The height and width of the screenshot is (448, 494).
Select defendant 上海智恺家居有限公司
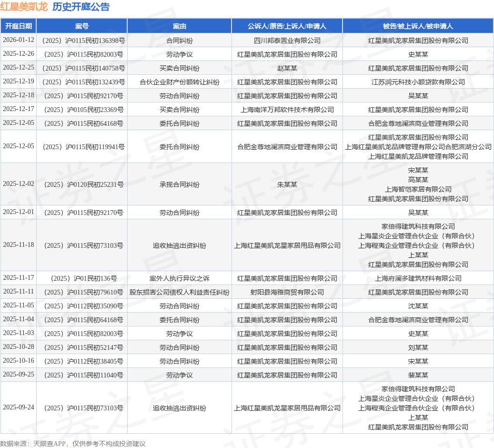(x=418, y=189)
